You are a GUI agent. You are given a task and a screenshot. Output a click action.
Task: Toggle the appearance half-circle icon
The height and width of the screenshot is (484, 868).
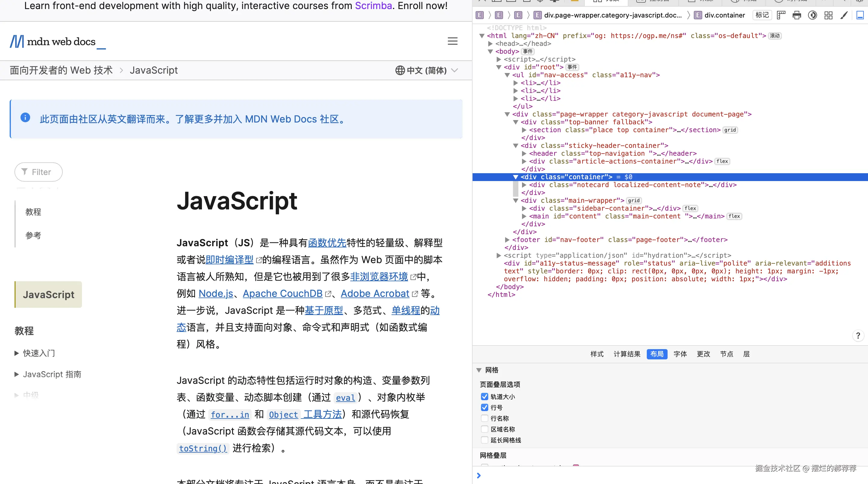[x=813, y=15]
